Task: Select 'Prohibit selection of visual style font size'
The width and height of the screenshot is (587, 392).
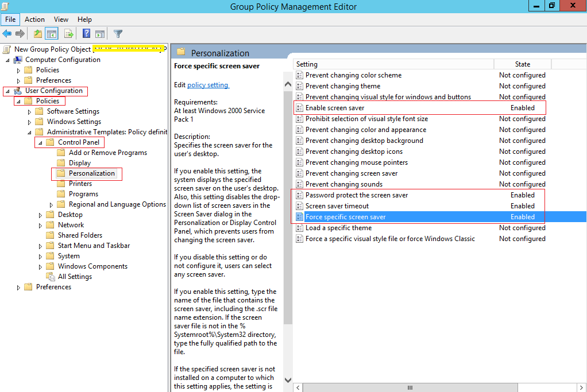Action: [x=366, y=119]
